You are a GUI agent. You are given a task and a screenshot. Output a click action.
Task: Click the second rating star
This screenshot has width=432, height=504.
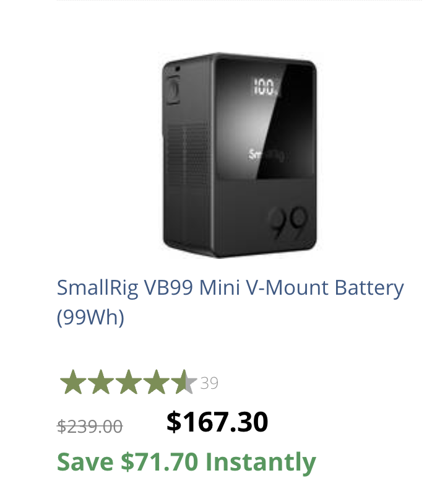point(101,383)
